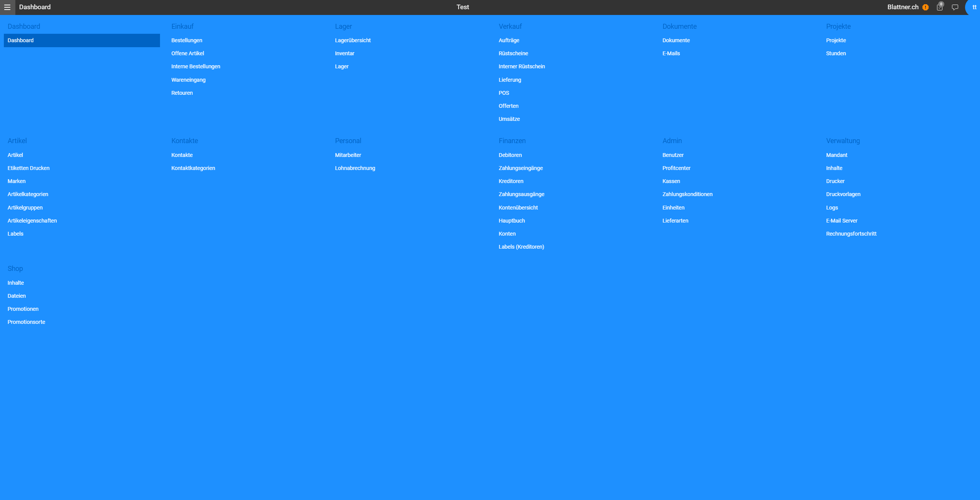Open the tasks checklist icon with badge
The image size is (980, 500).
pos(939,7)
